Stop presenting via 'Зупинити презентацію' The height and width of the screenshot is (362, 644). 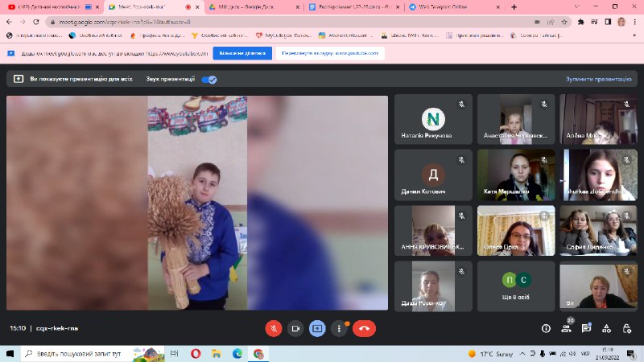pyautogui.click(x=598, y=79)
